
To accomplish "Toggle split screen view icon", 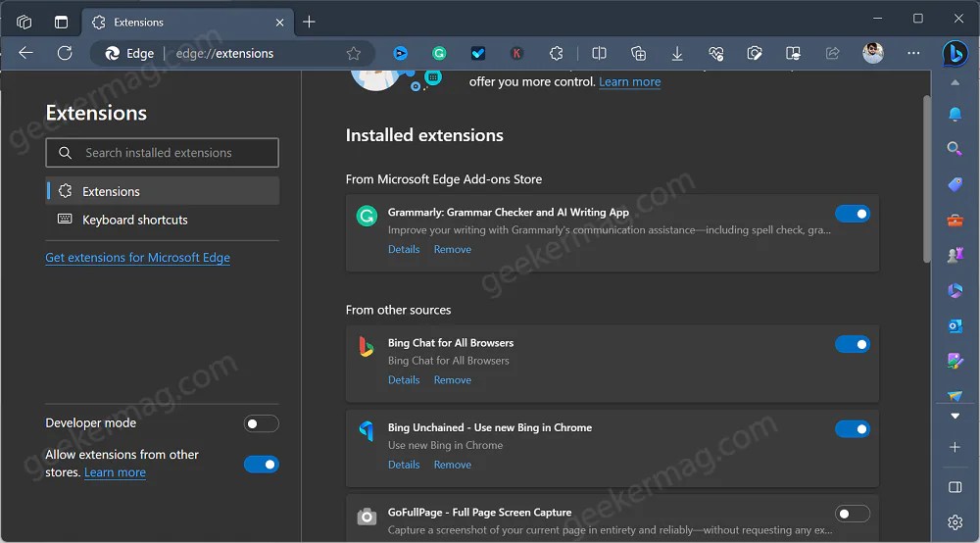I will 599,54.
